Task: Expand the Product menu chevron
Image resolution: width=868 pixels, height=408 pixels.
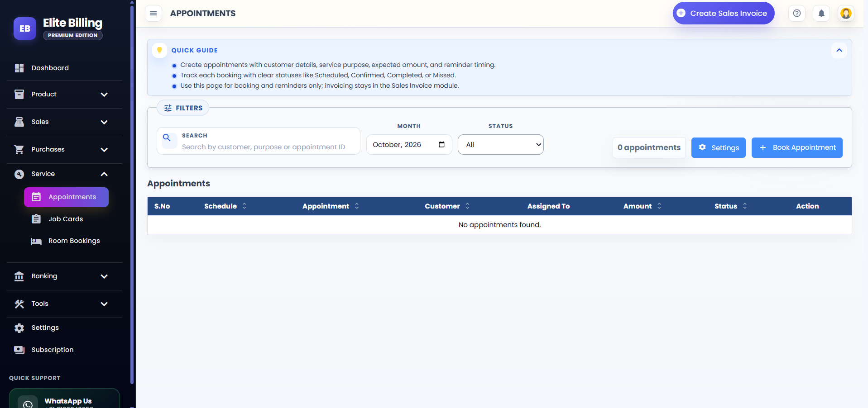Action: coord(104,95)
